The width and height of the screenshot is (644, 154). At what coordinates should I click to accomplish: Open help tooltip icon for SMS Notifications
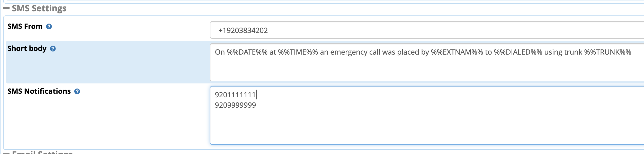pos(77,91)
